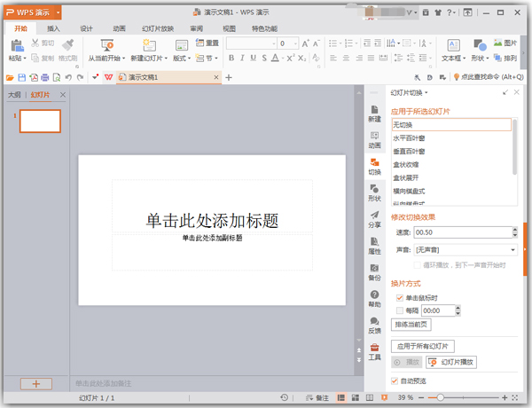This screenshot has width=532, height=408.
Task: Switch to the 审阅 ribbon tab
Action: tap(197, 28)
